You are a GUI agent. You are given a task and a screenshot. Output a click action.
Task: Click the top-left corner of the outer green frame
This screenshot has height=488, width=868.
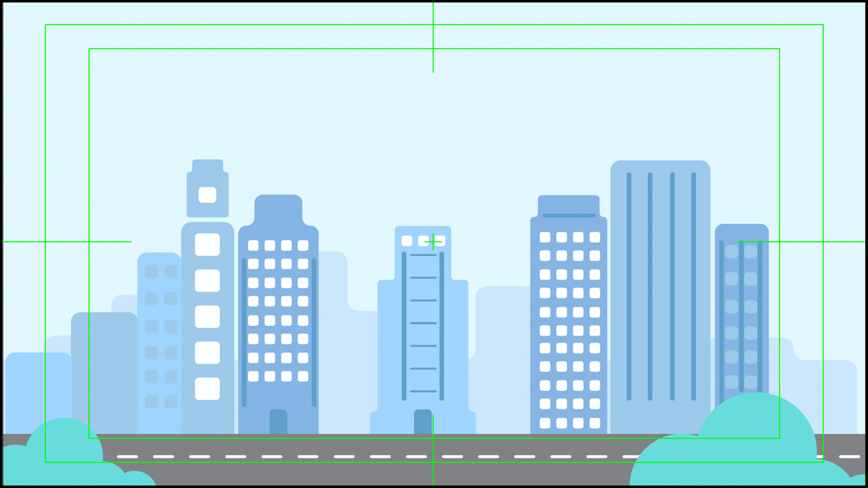pyautogui.click(x=45, y=25)
